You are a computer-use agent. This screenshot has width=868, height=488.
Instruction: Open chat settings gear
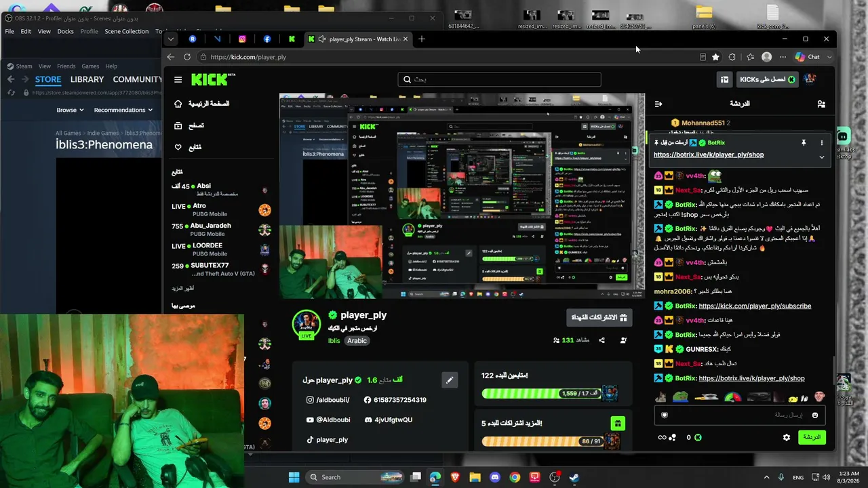coord(787,437)
